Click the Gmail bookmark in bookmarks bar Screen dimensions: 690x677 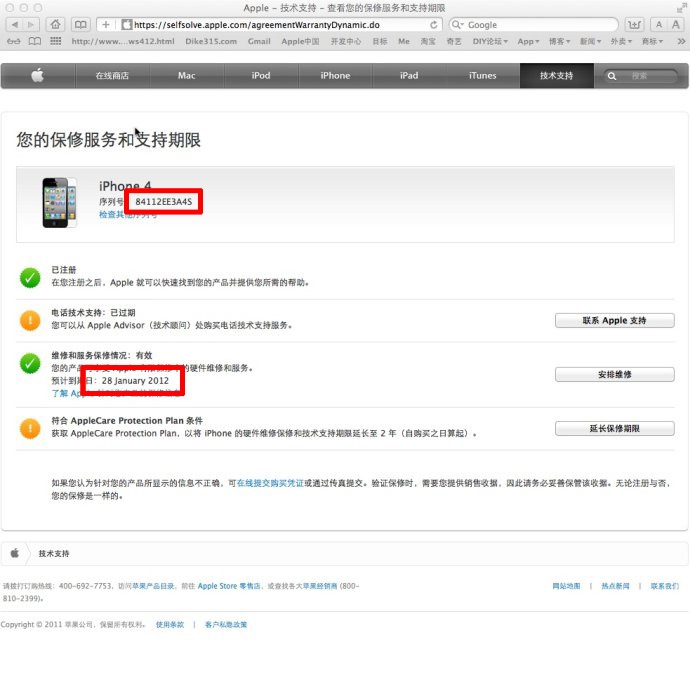pyautogui.click(x=259, y=41)
